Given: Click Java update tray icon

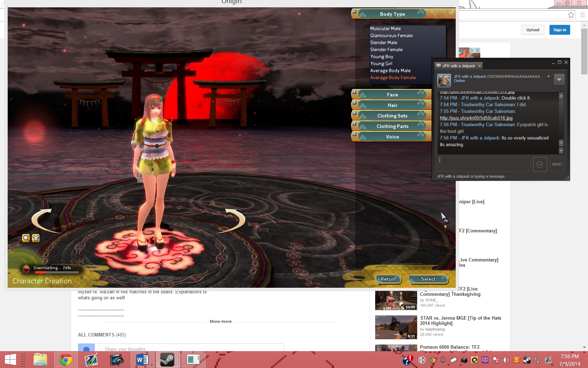Looking at the screenshot, I should tap(516, 360).
